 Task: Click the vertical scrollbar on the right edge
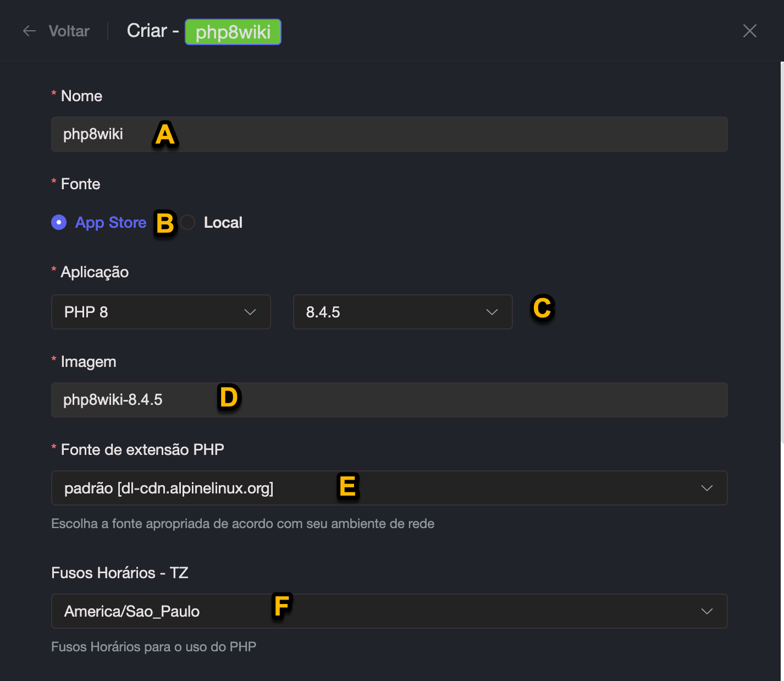click(x=782, y=248)
